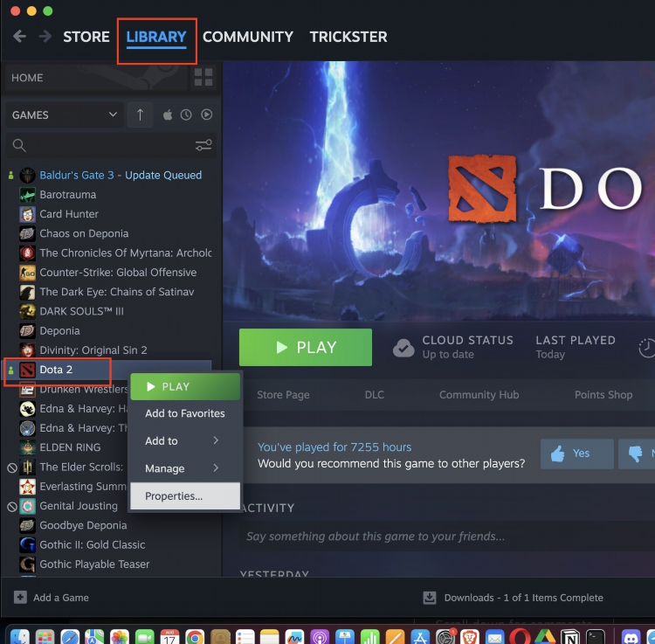Image resolution: width=655 pixels, height=644 pixels.
Task: Select Gothic Playable Teaser entry
Action: pyautogui.click(x=94, y=564)
